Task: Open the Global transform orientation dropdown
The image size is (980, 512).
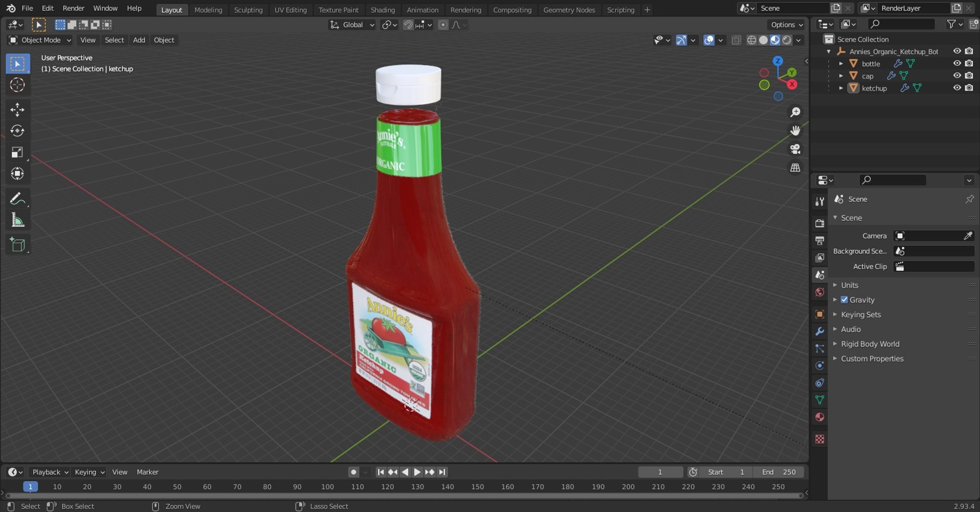Action: tap(352, 25)
